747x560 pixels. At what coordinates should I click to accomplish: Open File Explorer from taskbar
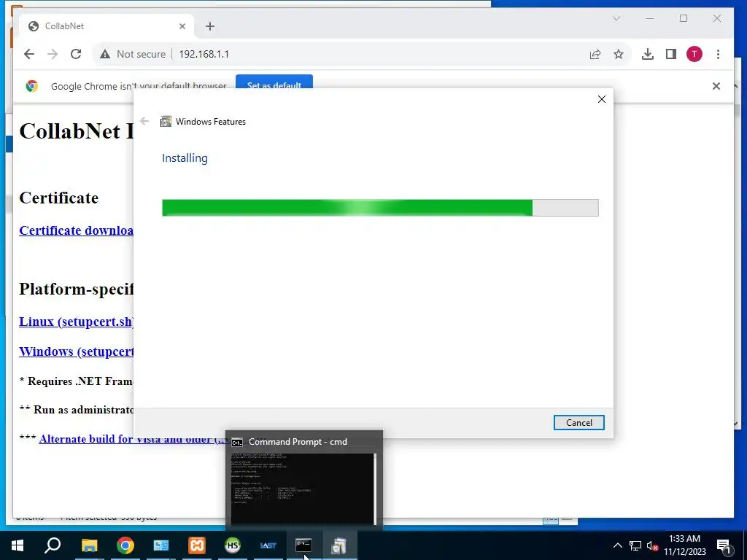[89, 545]
